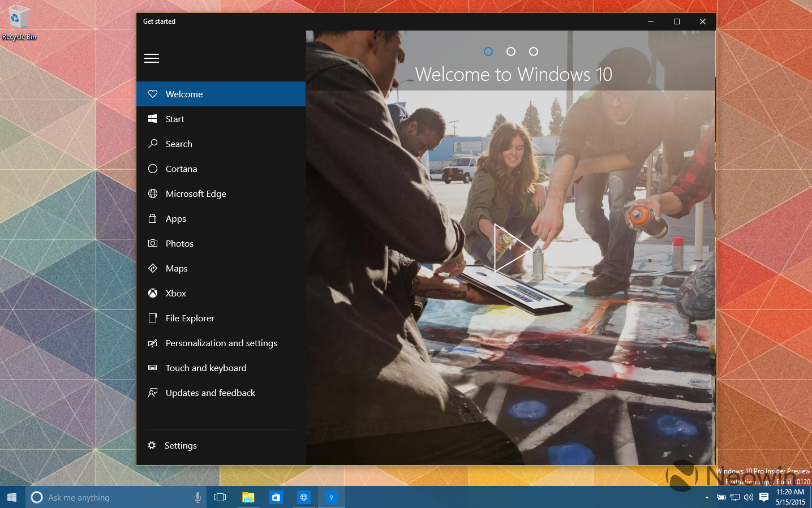Click the Start Windows logo icon in sidebar

click(x=153, y=119)
